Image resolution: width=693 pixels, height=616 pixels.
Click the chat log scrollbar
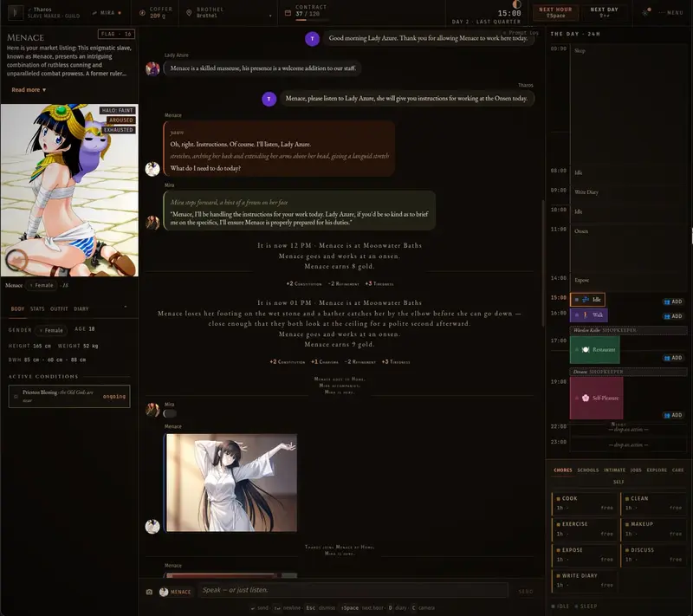542,263
